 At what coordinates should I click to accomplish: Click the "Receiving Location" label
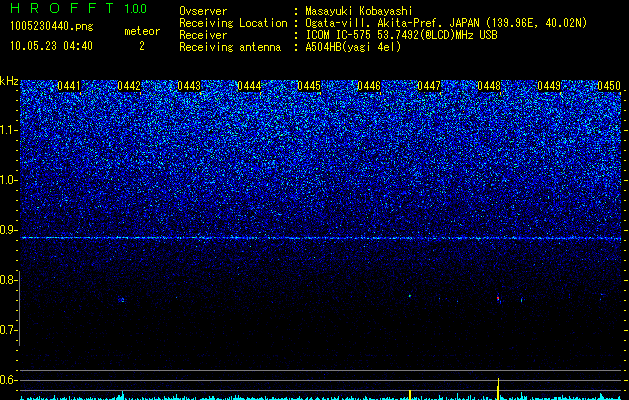233,23
